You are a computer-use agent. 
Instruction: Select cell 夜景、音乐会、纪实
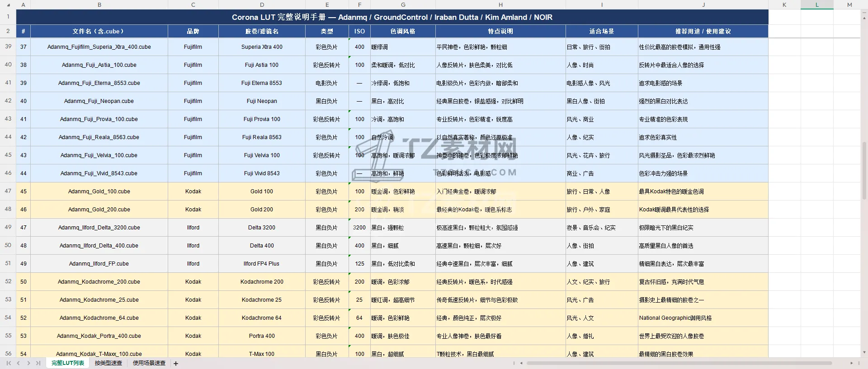[x=602, y=228]
